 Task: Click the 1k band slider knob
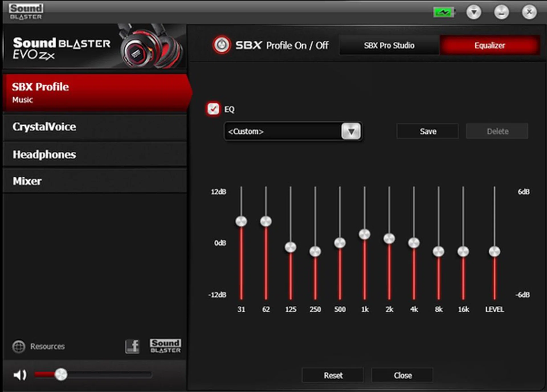[364, 234]
